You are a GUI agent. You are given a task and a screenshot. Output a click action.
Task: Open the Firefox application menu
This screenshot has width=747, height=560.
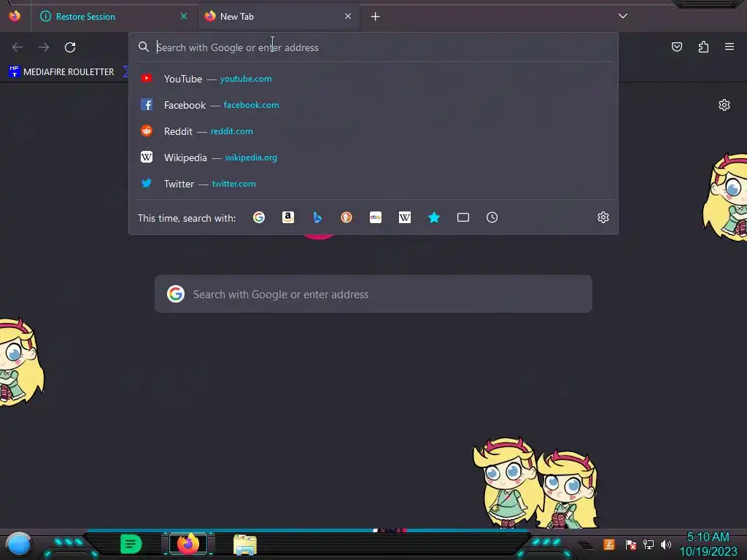point(729,47)
